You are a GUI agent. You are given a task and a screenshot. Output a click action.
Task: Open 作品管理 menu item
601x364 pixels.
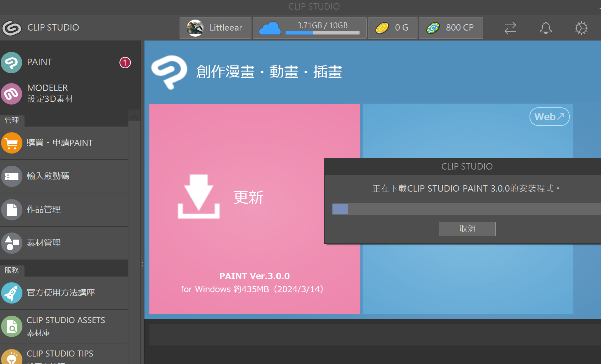[x=64, y=210]
